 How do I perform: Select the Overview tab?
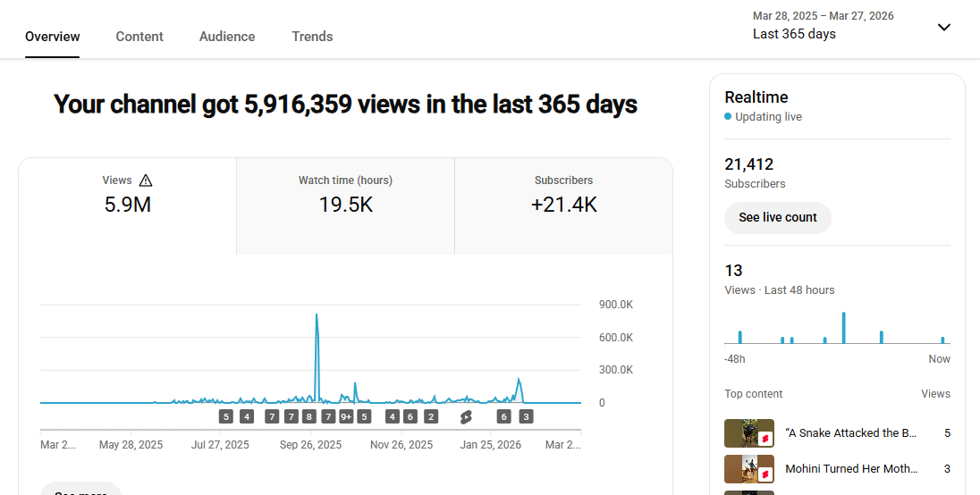53,37
